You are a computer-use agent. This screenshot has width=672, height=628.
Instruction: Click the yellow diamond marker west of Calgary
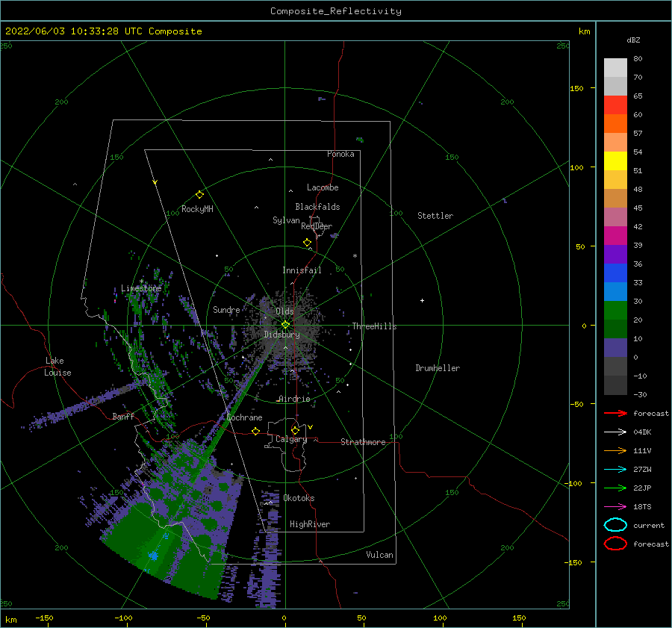click(255, 431)
